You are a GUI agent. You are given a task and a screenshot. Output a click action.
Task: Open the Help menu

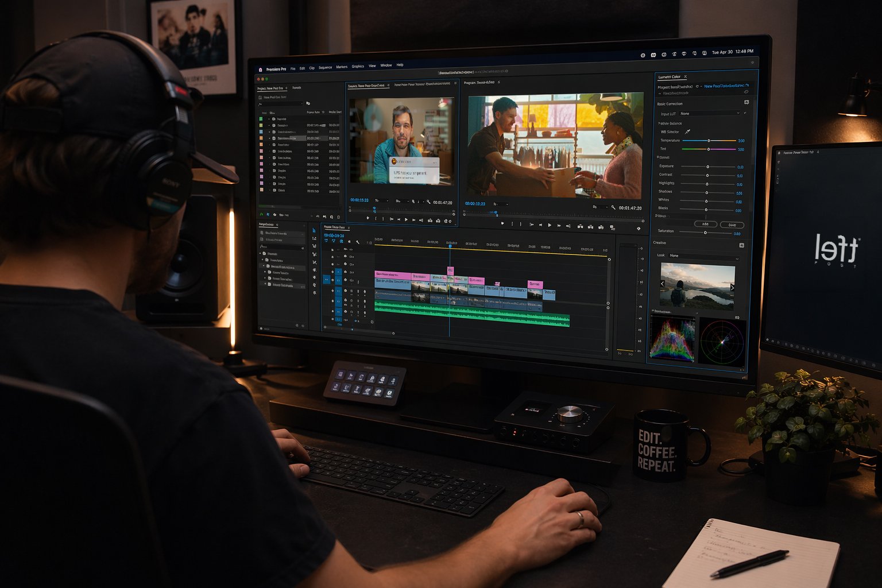[x=400, y=65]
